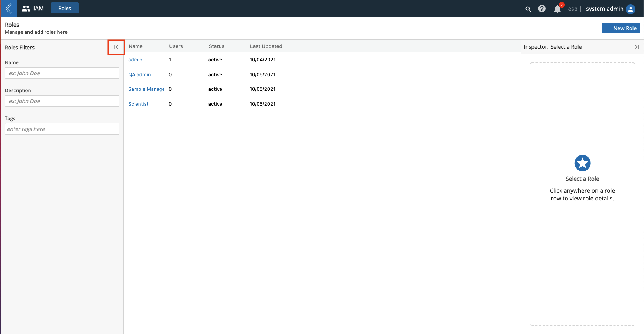
Task: Collapse the Inspector panel
Action: [x=637, y=47]
